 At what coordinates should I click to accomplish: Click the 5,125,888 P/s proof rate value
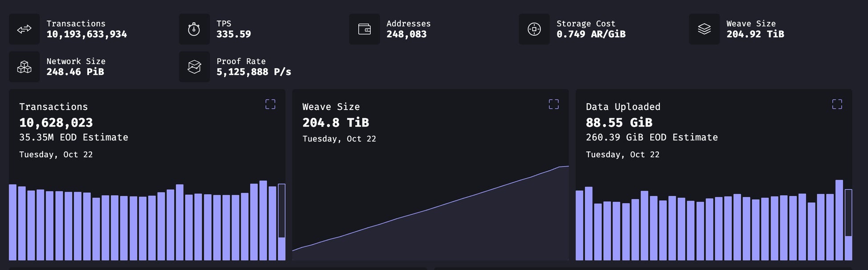tap(254, 72)
